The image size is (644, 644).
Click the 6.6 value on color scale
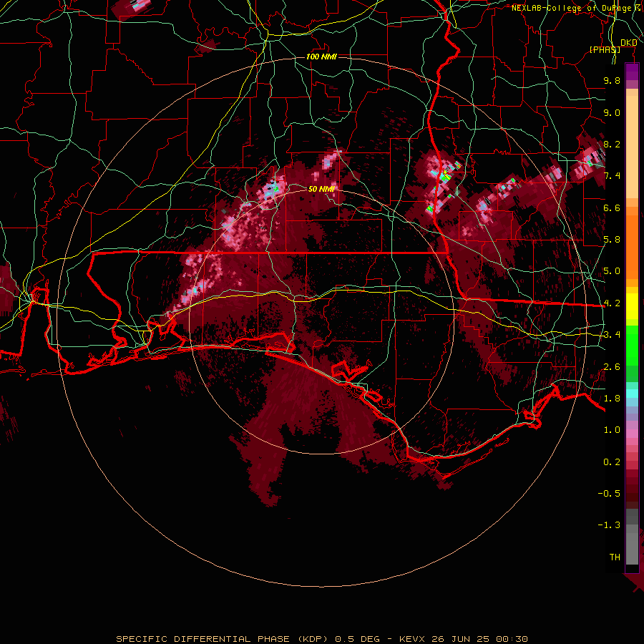612,208
